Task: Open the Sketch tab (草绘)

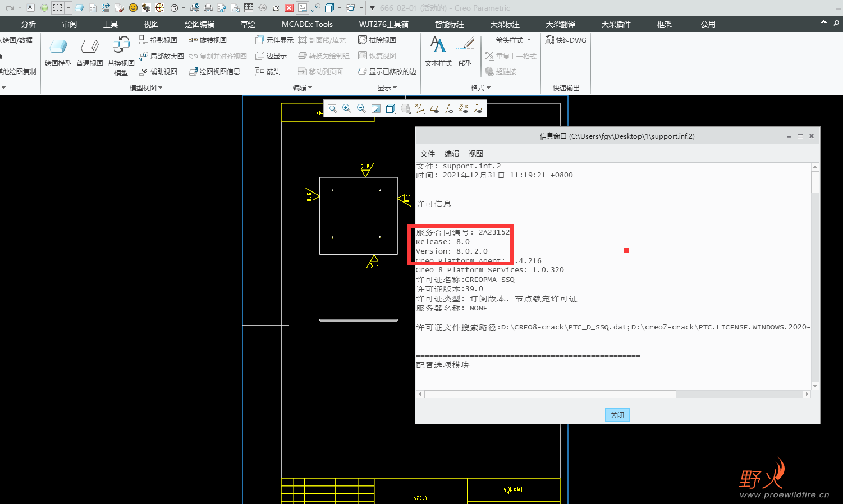Action: [x=248, y=24]
